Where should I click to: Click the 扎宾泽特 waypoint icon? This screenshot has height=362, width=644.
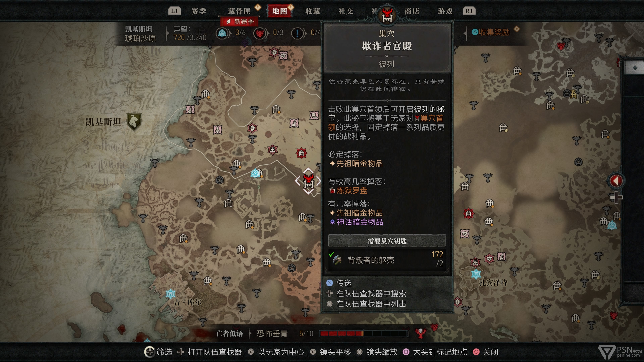(x=476, y=274)
